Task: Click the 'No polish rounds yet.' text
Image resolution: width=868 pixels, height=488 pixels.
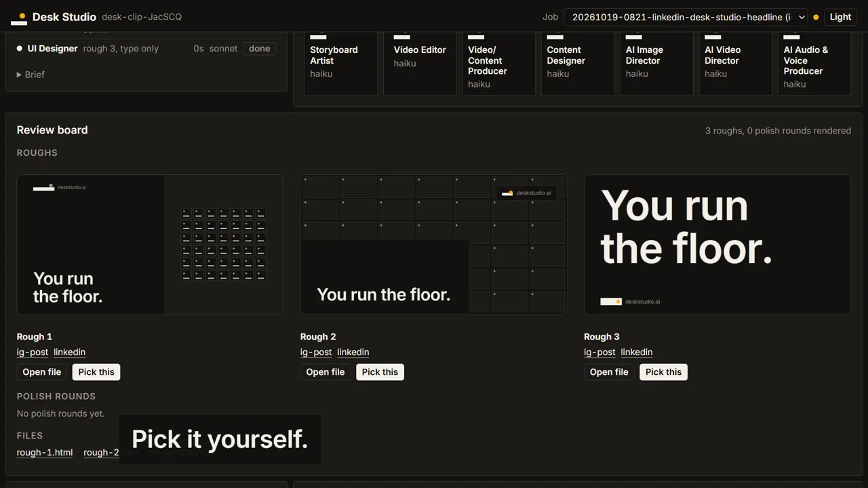Action: [x=61, y=413]
